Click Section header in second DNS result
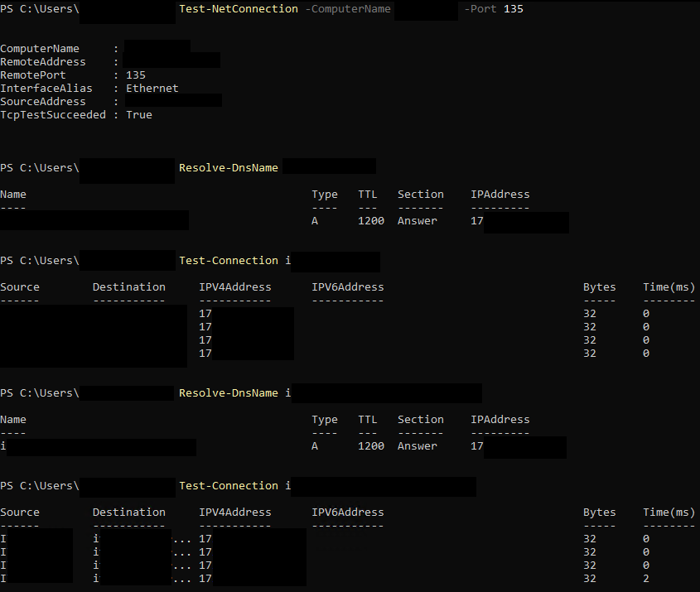Viewport: 700px width, 592px height. 421,420
